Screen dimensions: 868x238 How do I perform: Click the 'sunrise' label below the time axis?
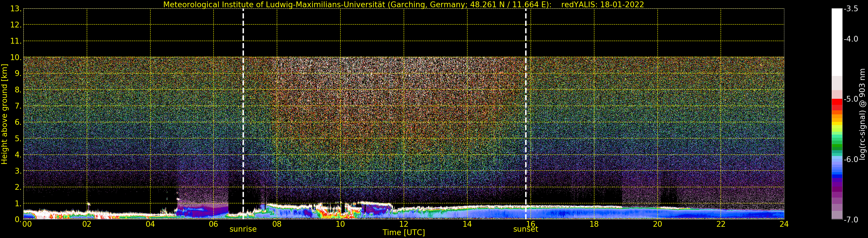point(243,229)
